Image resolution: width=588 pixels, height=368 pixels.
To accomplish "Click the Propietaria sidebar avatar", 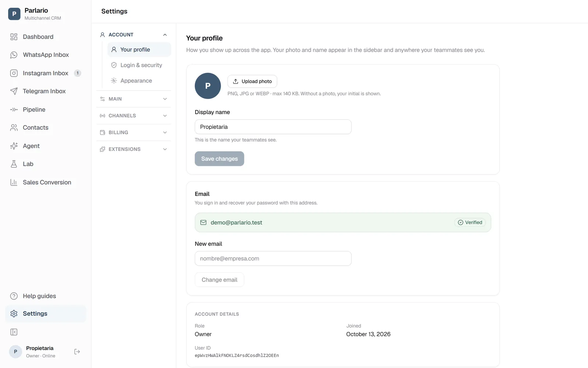I will (x=15, y=352).
